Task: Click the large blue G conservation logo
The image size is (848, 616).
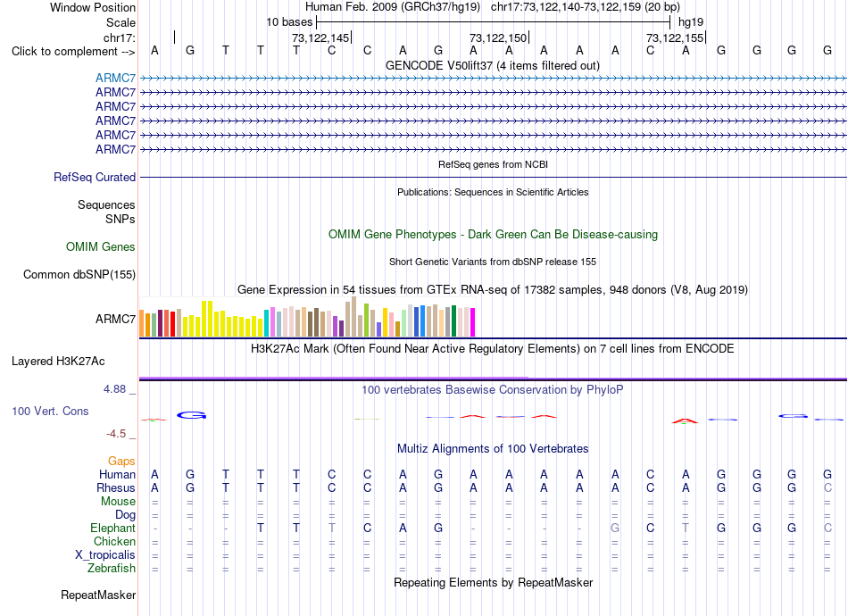Action: click(191, 415)
